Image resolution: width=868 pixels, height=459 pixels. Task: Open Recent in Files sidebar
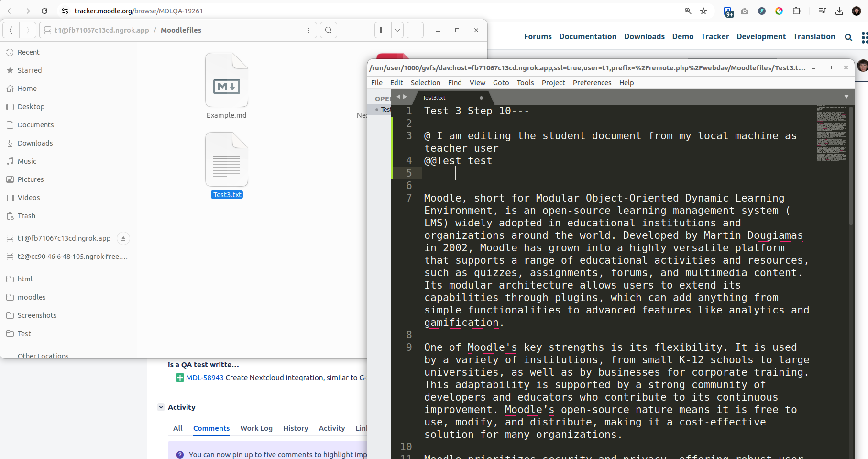[x=68, y=52]
